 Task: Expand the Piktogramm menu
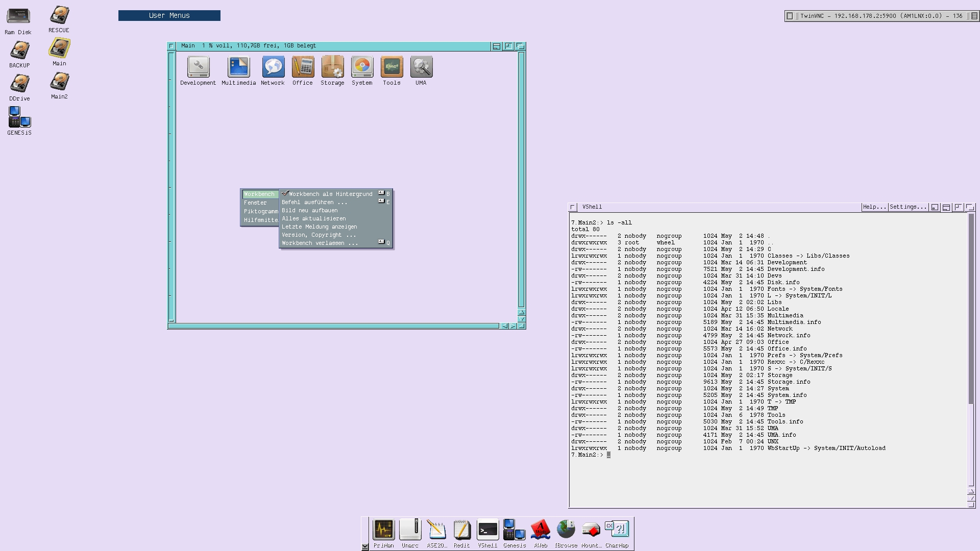coord(260,211)
